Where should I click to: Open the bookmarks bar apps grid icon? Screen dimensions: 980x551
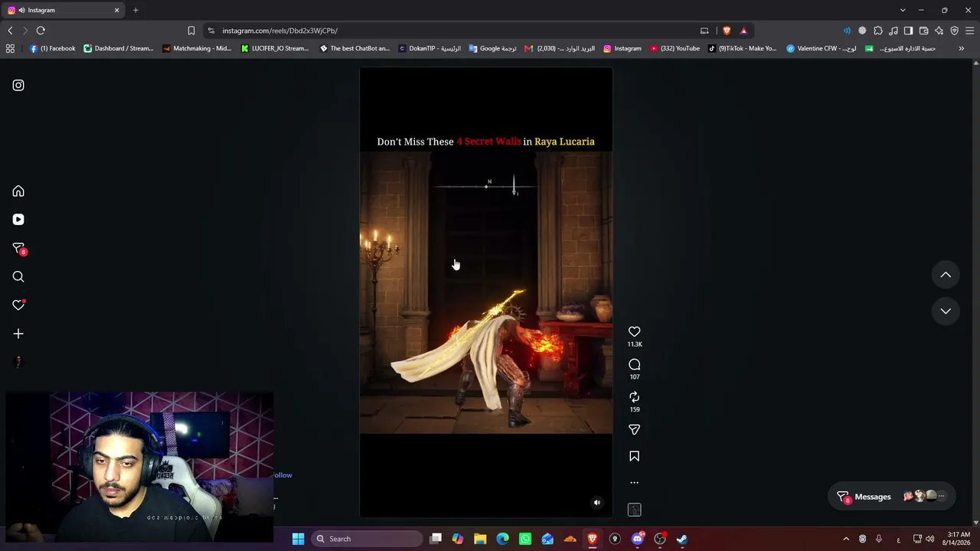click(x=10, y=48)
